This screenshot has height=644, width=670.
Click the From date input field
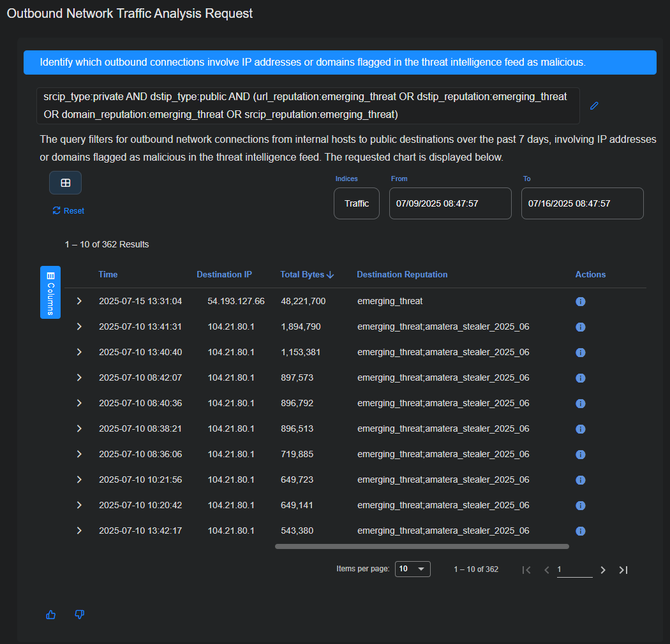point(450,203)
